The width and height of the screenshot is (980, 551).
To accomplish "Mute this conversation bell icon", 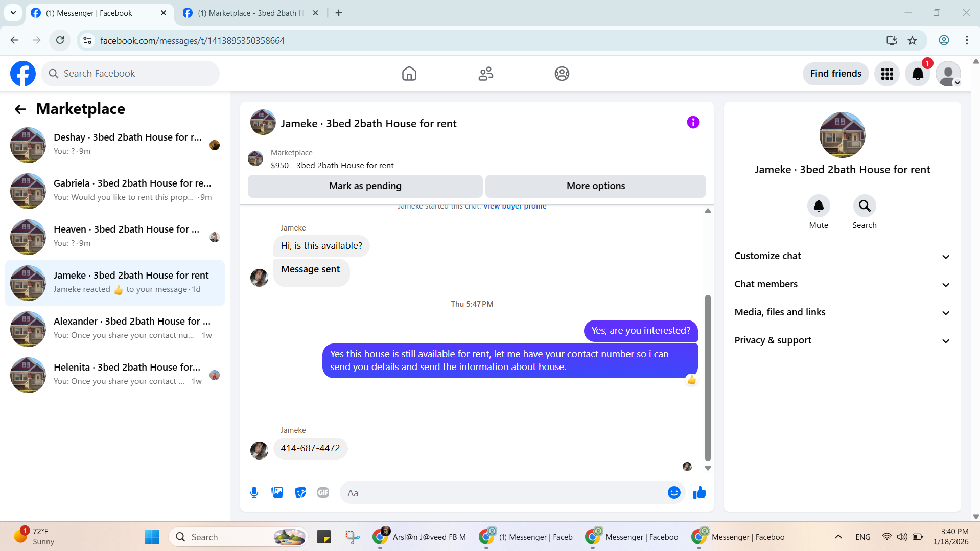I will pyautogui.click(x=818, y=205).
